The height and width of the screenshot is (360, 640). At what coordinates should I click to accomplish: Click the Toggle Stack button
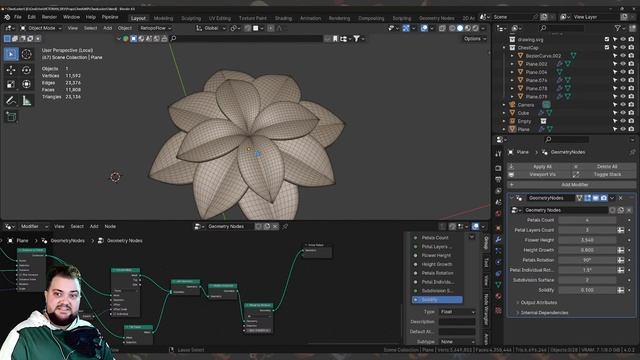[604, 174]
